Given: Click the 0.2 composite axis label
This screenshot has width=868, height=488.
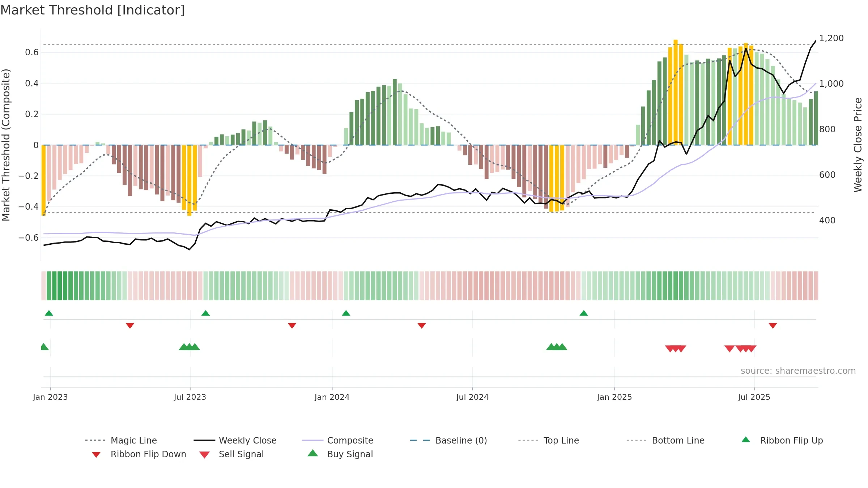Looking at the screenshot, I should tap(32, 114).
